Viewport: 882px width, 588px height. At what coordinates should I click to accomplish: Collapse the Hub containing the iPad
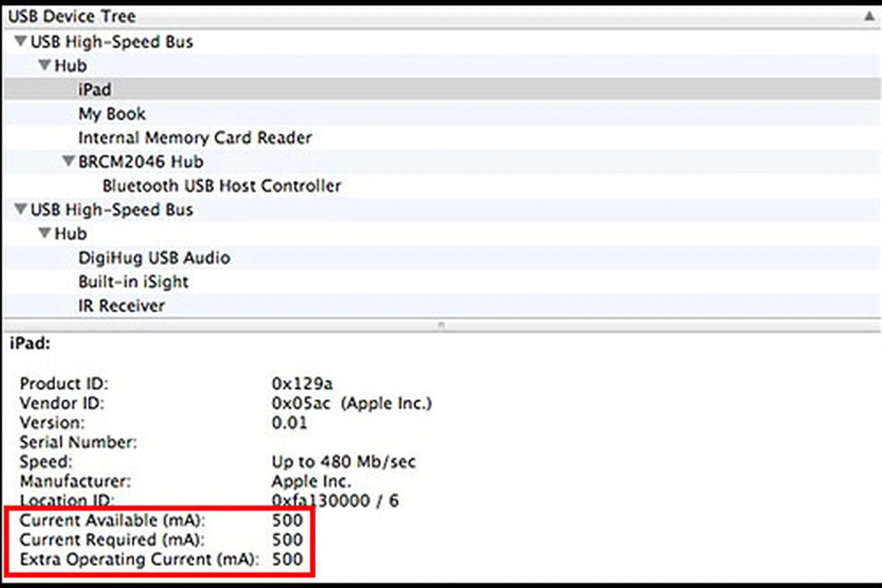[x=45, y=65]
